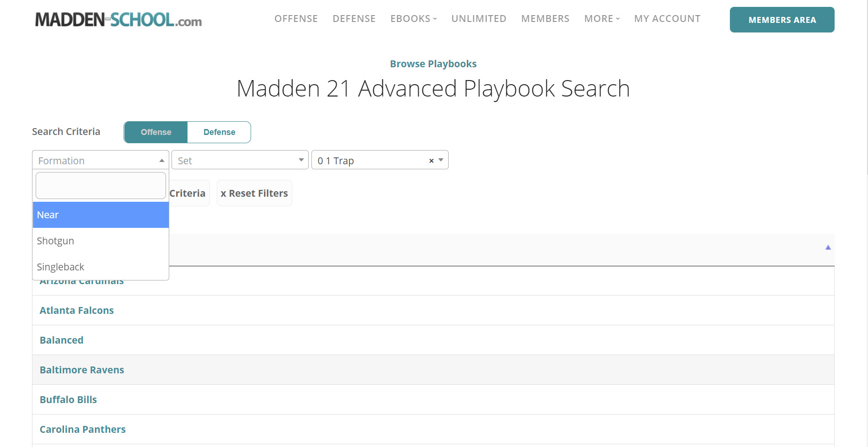Go to Members page

point(545,19)
